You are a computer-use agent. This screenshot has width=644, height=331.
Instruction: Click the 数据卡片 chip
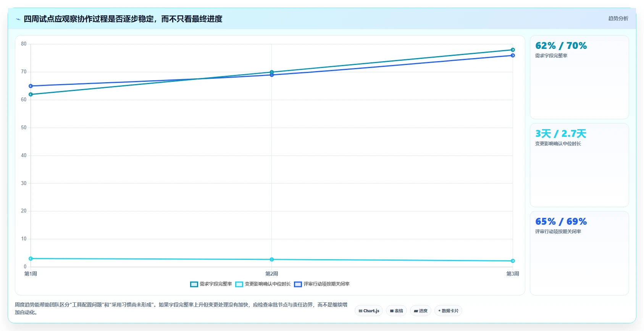[448, 311]
